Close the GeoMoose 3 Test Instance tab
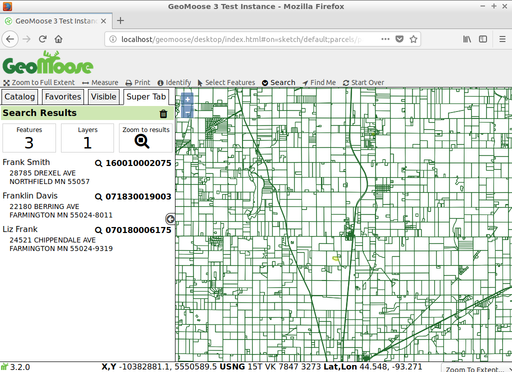 click(x=104, y=21)
